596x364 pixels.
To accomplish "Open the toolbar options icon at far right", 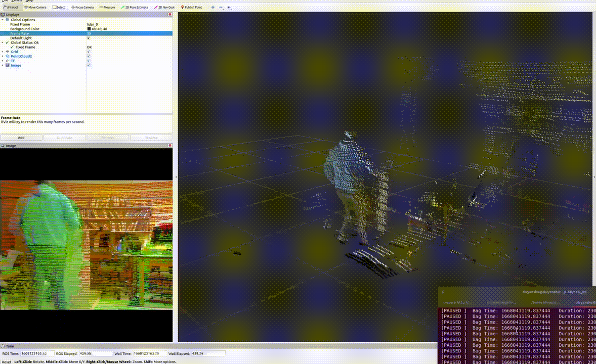I will 229,7.
